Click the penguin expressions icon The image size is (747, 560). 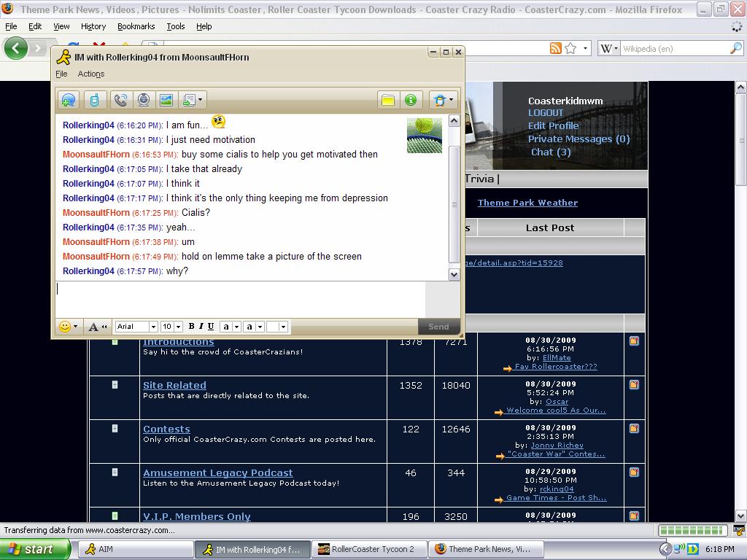pyautogui.click(x=439, y=100)
